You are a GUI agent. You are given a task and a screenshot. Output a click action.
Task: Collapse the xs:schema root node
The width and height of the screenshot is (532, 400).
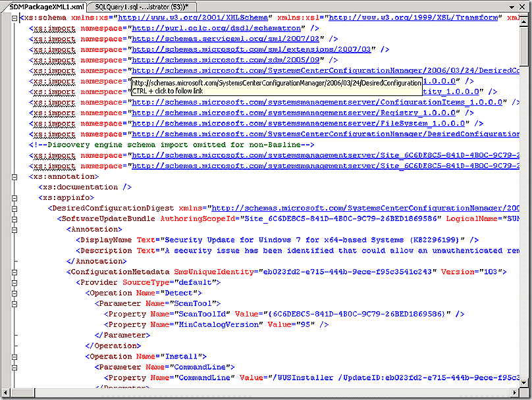click(14, 18)
